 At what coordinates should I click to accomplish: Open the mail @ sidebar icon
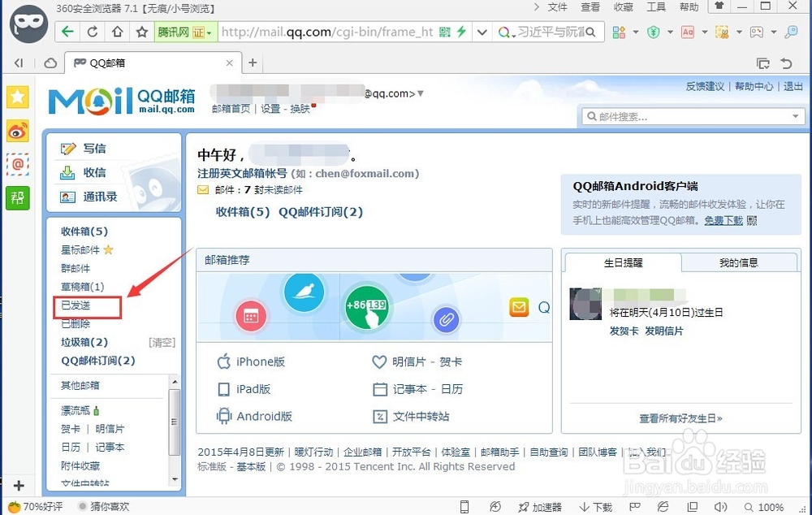click(x=18, y=164)
